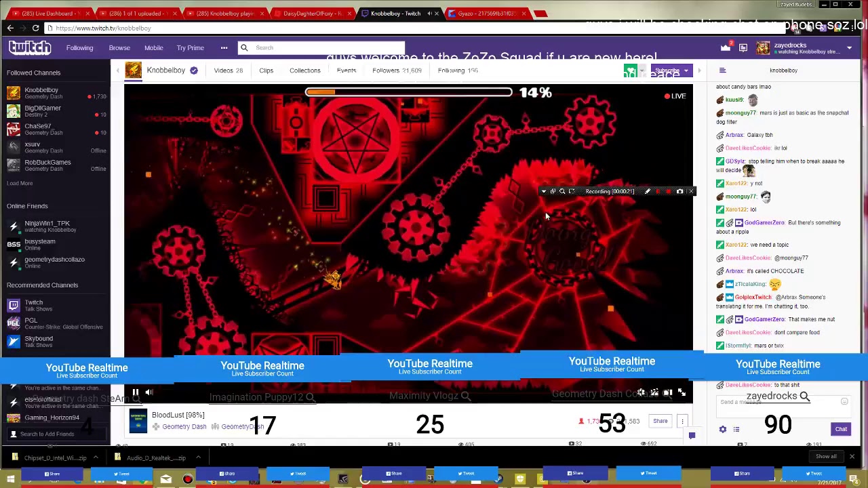Click the Share button below stream
This screenshot has height=488, width=868.
[x=660, y=421]
